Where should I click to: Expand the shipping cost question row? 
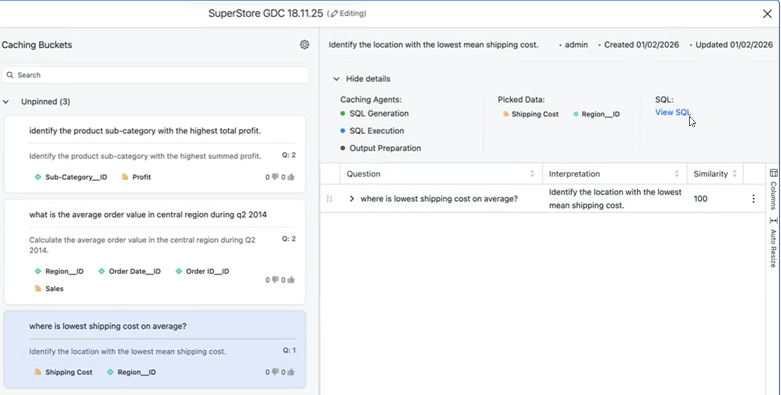click(352, 199)
